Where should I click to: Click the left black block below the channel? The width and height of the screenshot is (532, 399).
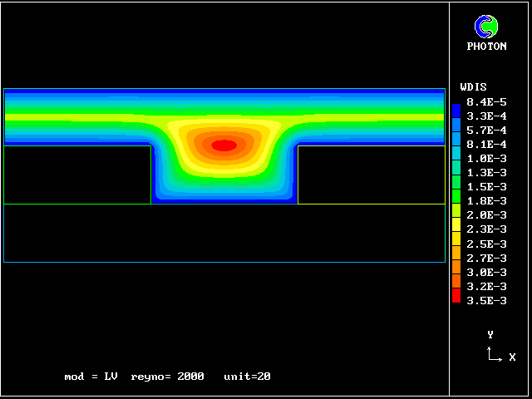(77, 175)
